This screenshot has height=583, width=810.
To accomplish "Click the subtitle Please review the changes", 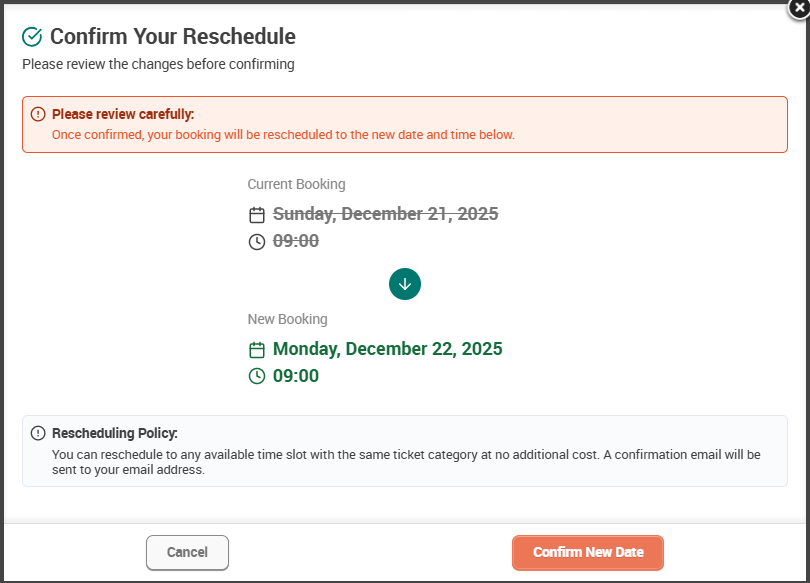I will coord(158,64).
